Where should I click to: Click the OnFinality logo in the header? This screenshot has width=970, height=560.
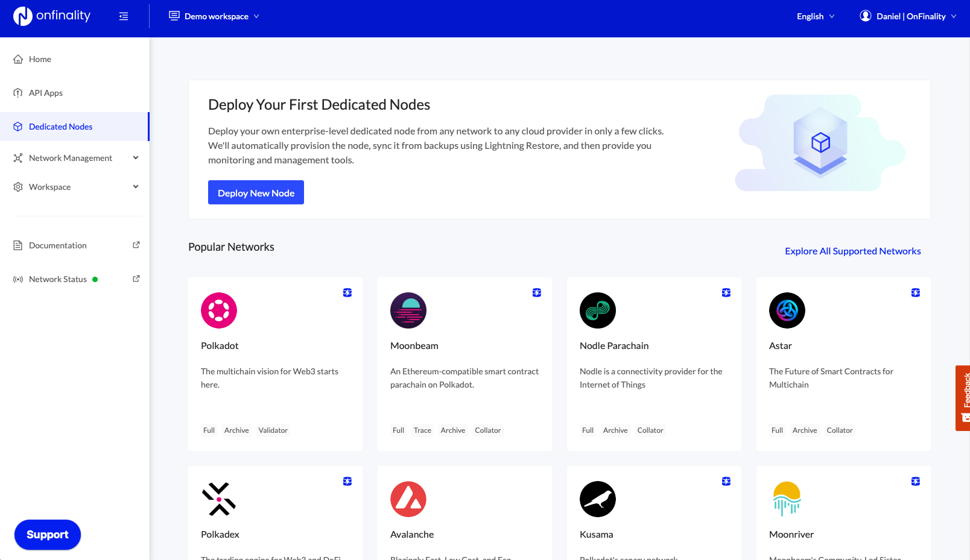[x=52, y=16]
